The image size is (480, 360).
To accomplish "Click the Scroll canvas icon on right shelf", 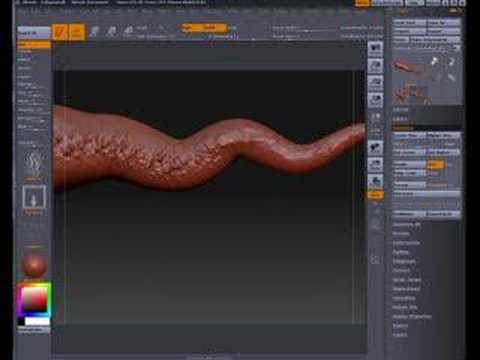I will (376, 50).
